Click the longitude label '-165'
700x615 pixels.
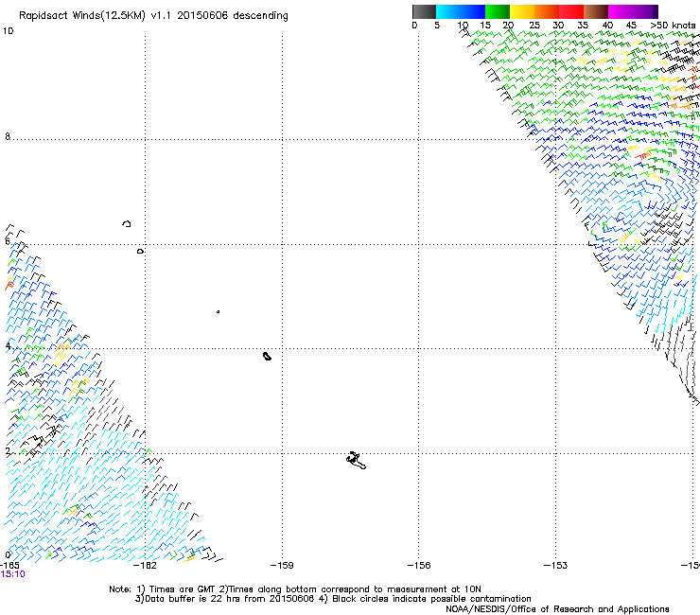pos(9,566)
